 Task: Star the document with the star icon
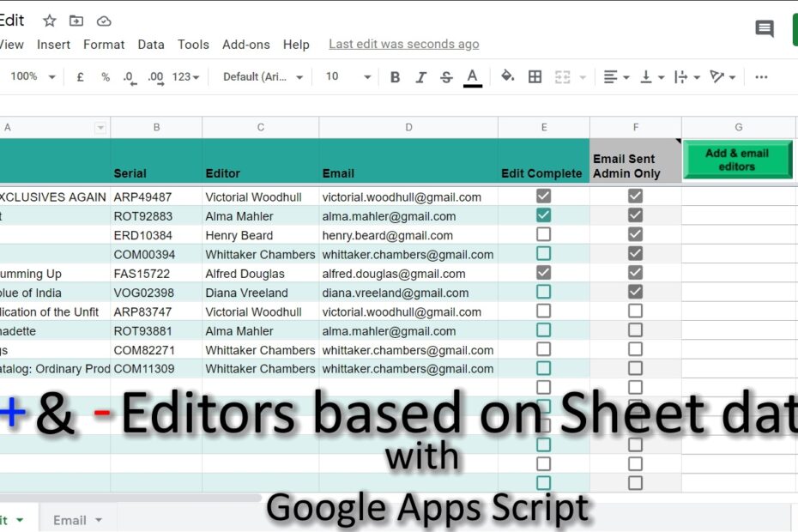point(50,21)
